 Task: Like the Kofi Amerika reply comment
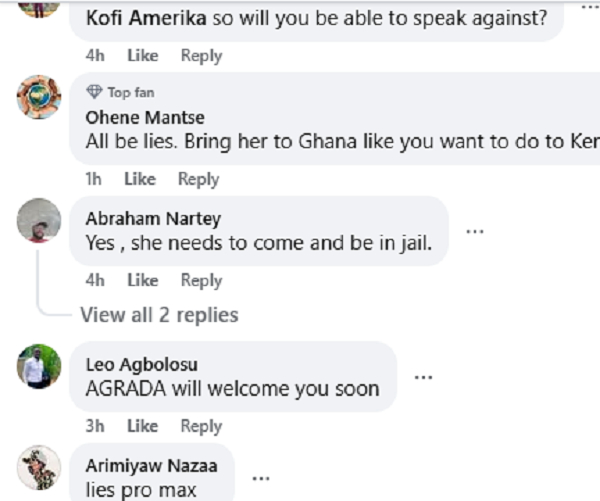coord(143,56)
